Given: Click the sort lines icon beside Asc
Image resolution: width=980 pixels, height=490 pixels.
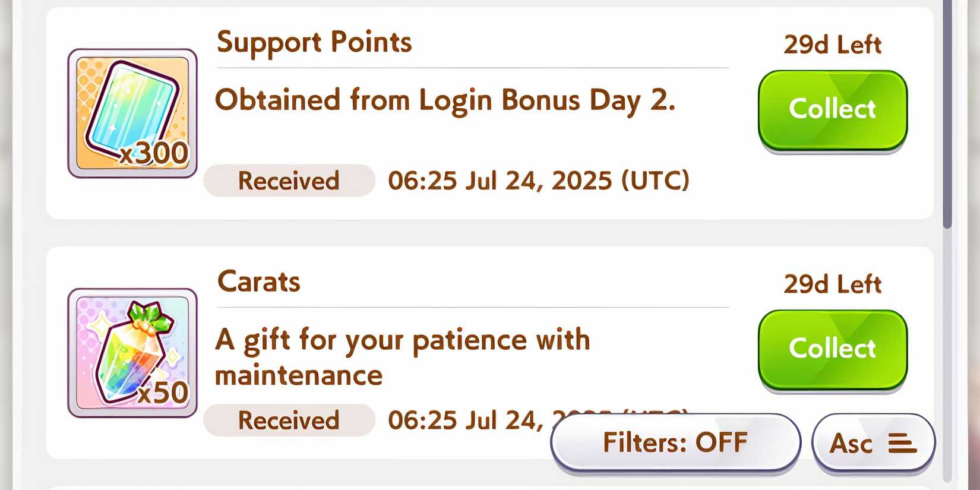Looking at the screenshot, I should click(902, 443).
